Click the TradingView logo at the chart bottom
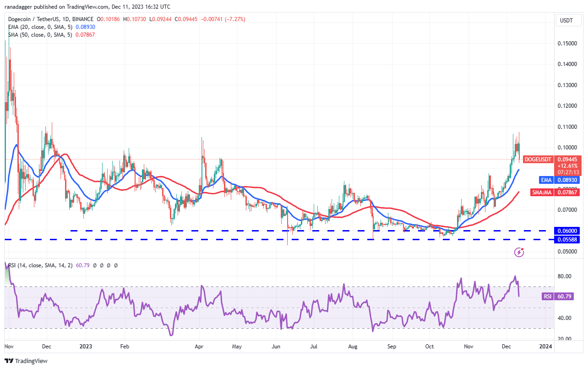This screenshot has height=369, width=588. click(x=27, y=361)
